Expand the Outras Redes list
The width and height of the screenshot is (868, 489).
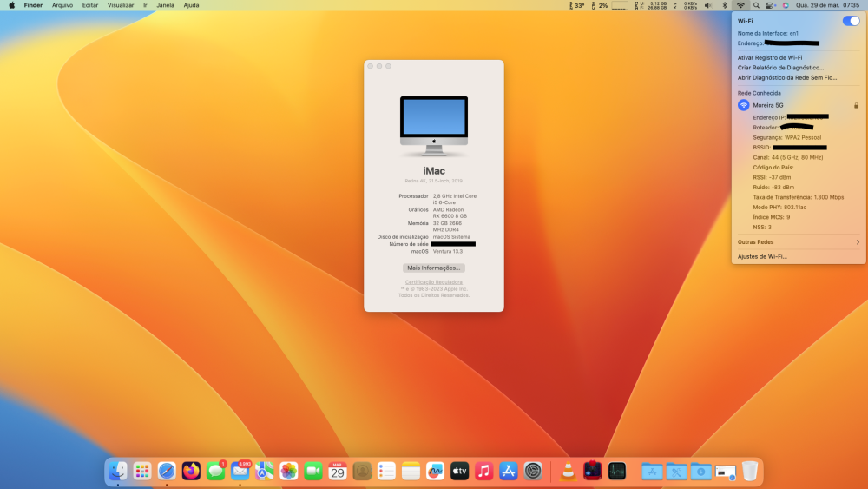(799, 242)
